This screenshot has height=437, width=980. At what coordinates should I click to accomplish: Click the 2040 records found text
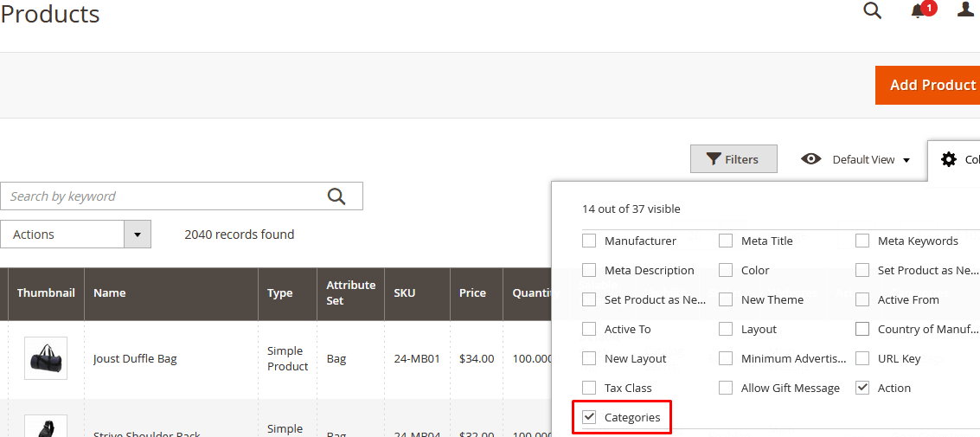click(240, 235)
